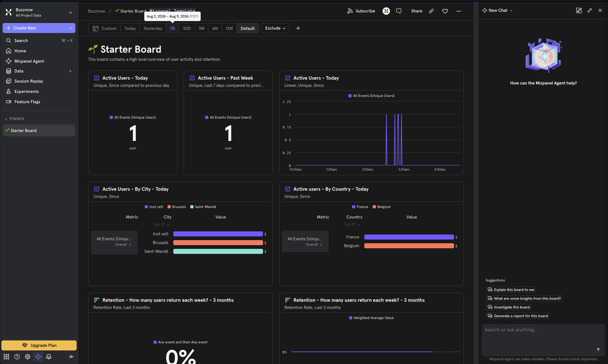Select 'Explain this board to me' suggestion
This screenshot has height=364, width=608.
click(x=511, y=290)
